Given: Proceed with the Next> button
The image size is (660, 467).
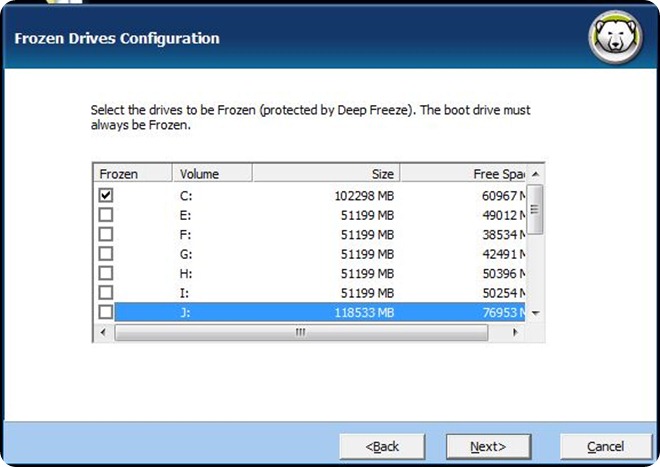Looking at the screenshot, I should [x=488, y=446].
